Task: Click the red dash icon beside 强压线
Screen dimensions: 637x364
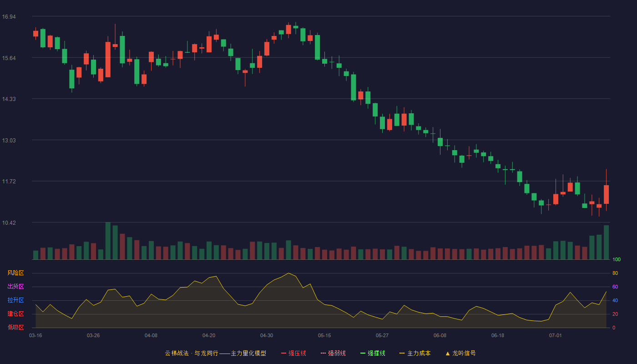Action: pos(283,353)
